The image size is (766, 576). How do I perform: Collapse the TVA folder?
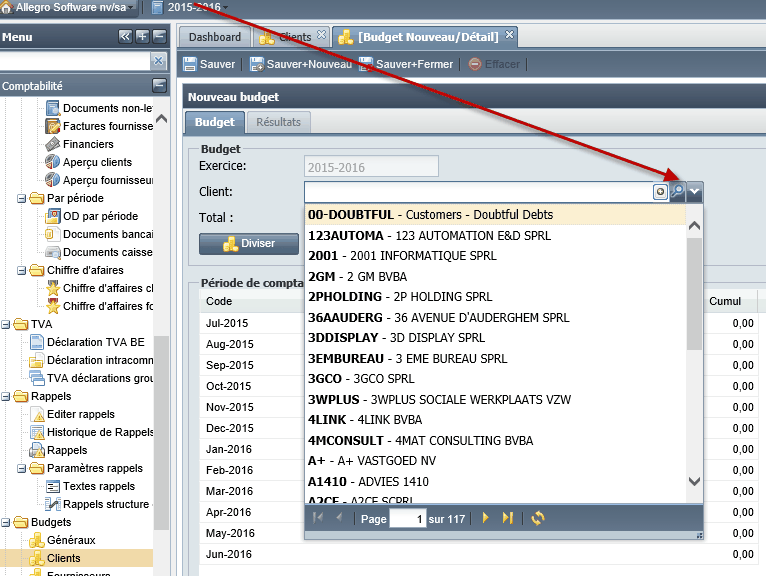tap(5, 324)
